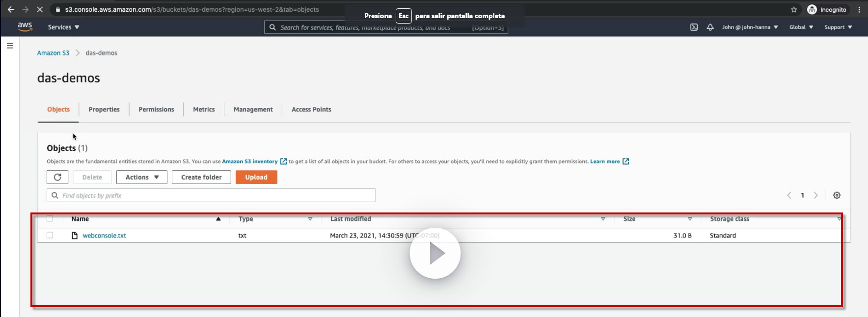Screen dimensions: 868x317
Task: Click the March 23, 2021 last modified cell
Action: [384, 236]
